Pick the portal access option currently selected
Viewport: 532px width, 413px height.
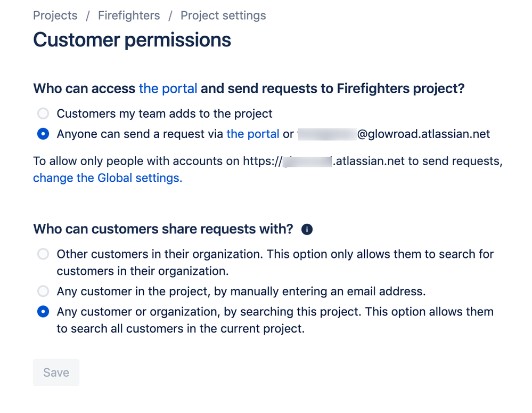coord(43,134)
